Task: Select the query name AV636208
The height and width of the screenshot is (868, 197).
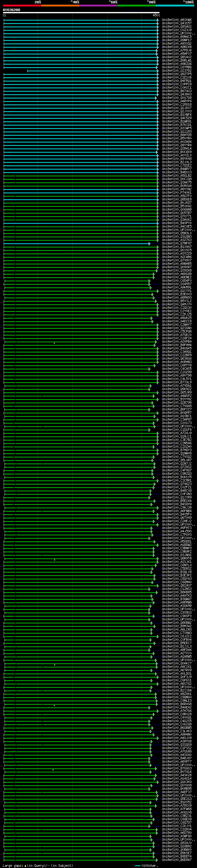Action: 11,10
